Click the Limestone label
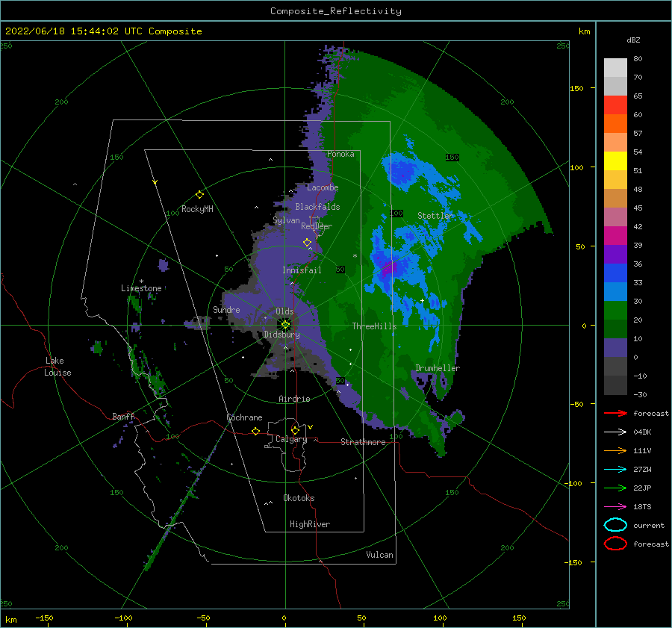 click(141, 288)
